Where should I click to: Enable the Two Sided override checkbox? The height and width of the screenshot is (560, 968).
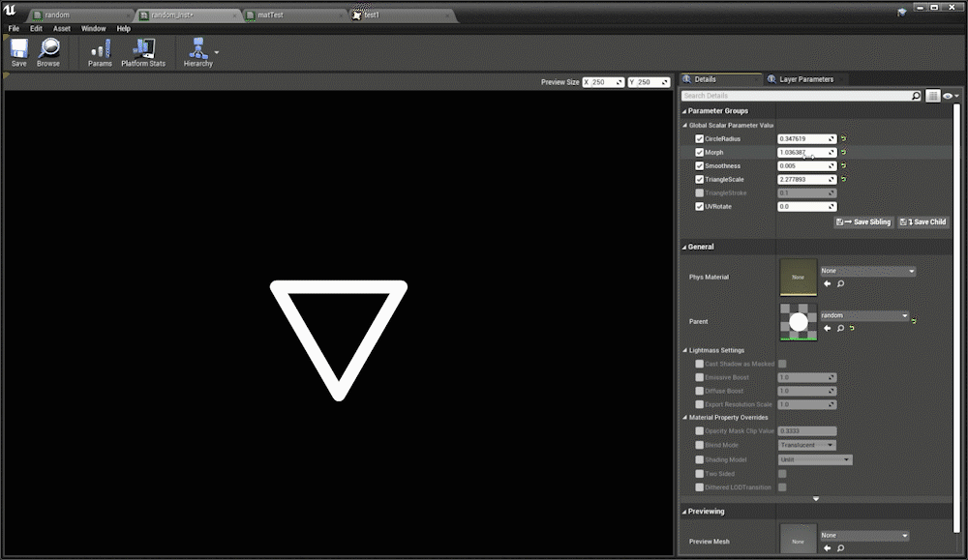pos(700,474)
